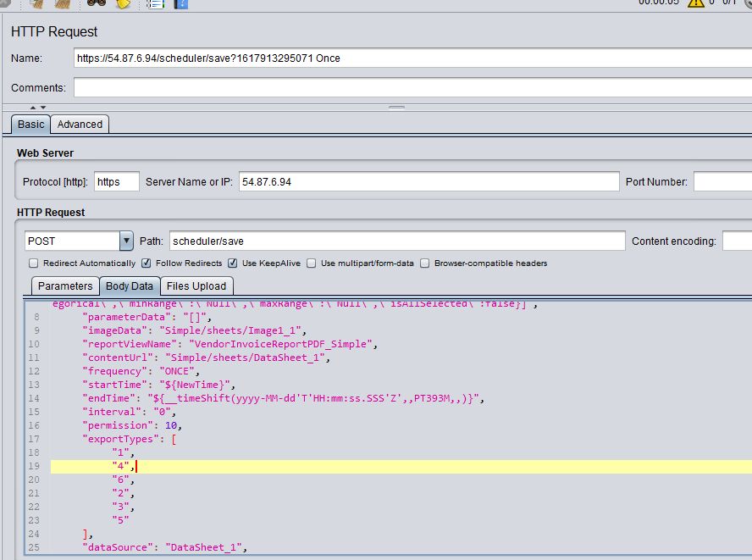Switch to the Basic tab
Screen dimensions: 752x560
[30, 125]
